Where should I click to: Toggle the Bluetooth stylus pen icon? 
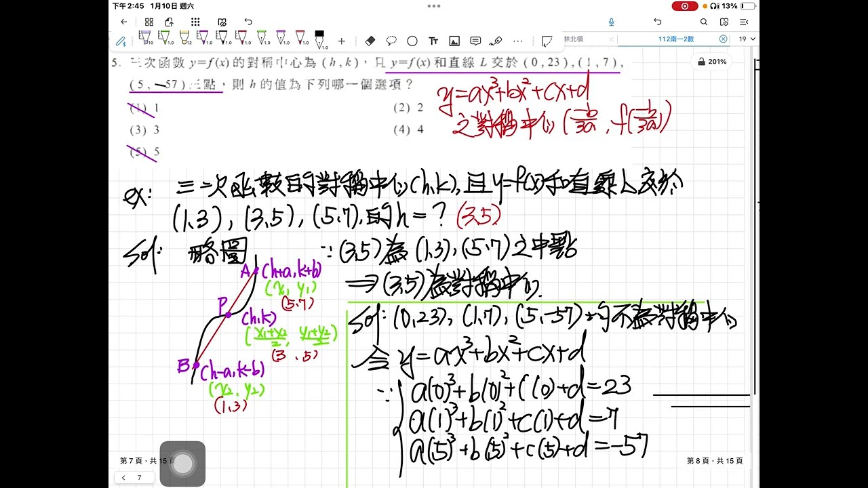[121, 41]
